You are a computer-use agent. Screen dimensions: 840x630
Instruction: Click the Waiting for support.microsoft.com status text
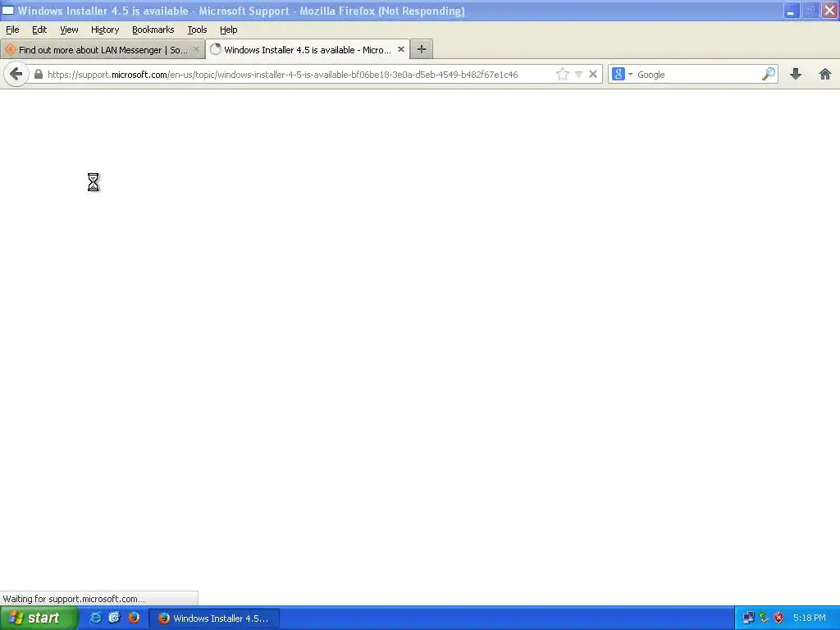74,599
